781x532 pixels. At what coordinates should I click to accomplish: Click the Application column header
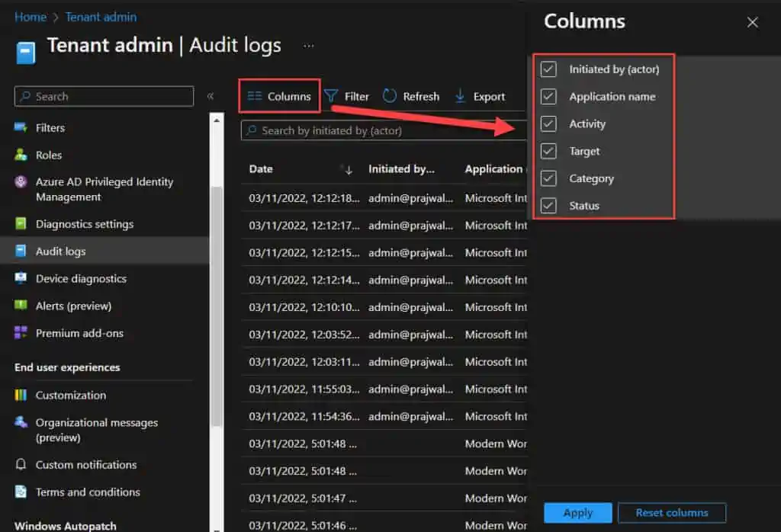tap(493, 169)
